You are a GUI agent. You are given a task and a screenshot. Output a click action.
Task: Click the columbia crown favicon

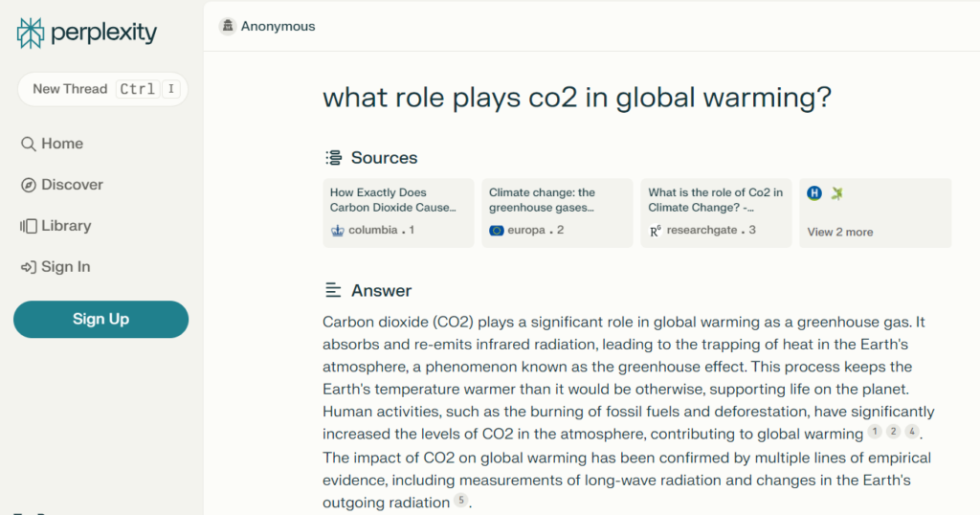pyautogui.click(x=338, y=231)
